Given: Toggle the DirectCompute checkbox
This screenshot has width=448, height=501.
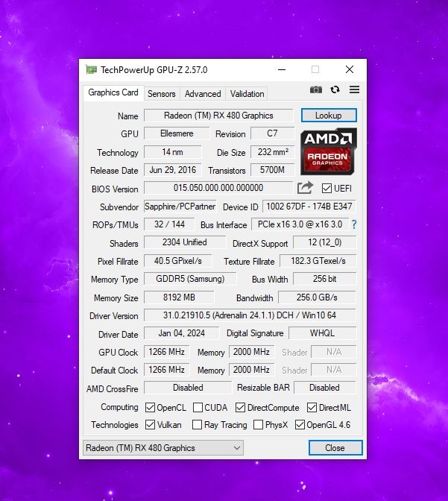Looking at the screenshot, I should [240, 407].
